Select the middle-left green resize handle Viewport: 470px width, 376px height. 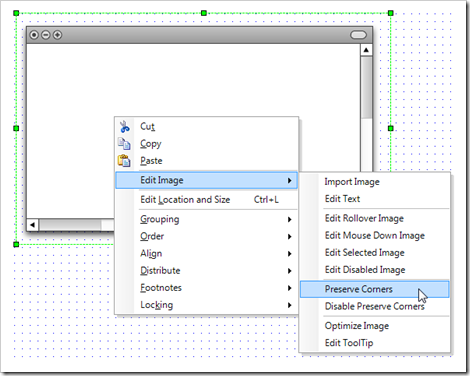[x=16, y=128]
